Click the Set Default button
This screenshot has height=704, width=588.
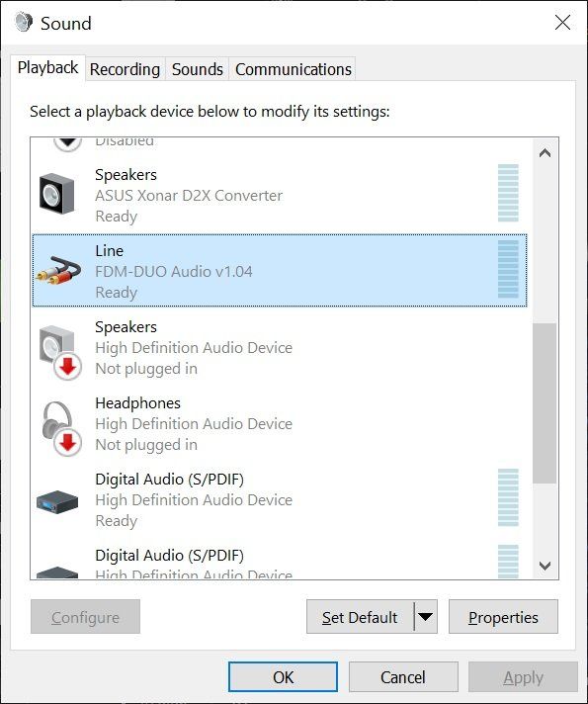360,616
